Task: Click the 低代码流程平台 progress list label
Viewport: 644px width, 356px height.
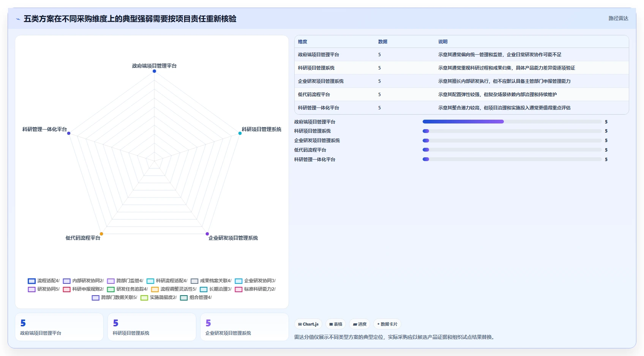Action: [x=310, y=150]
